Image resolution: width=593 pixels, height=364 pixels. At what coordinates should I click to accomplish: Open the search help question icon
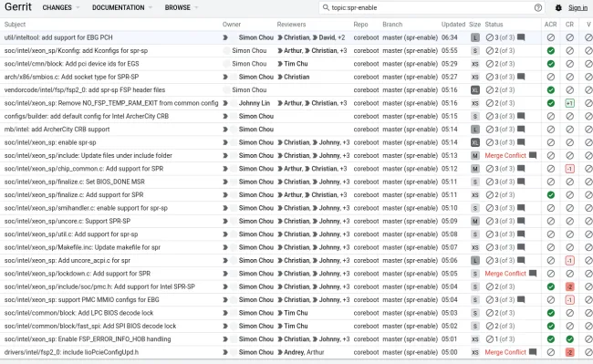[537, 7]
